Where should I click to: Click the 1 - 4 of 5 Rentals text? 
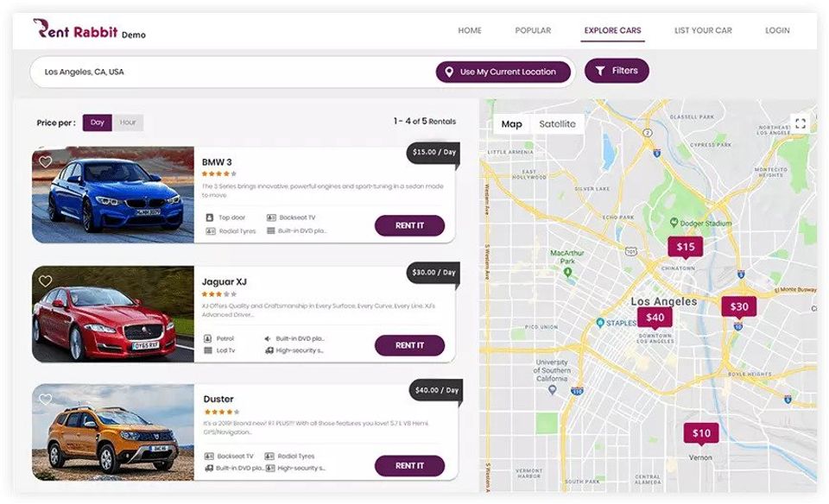pyautogui.click(x=425, y=122)
